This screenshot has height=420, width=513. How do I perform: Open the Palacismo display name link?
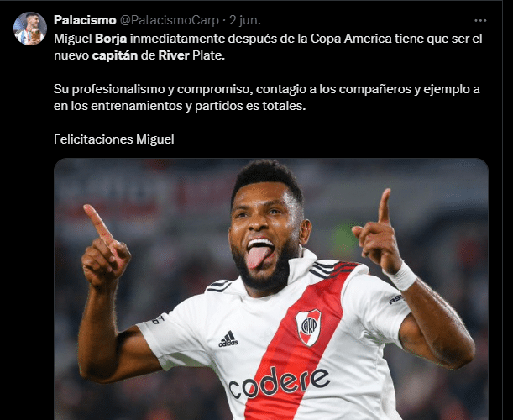tap(85, 20)
